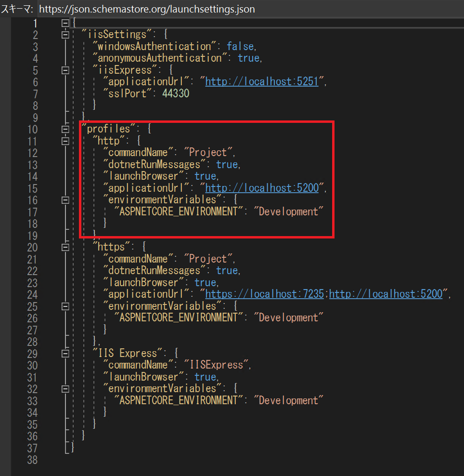This screenshot has width=464, height=476.
Task: Collapse environmentVariables block on line 25
Action: (x=65, y=306)
